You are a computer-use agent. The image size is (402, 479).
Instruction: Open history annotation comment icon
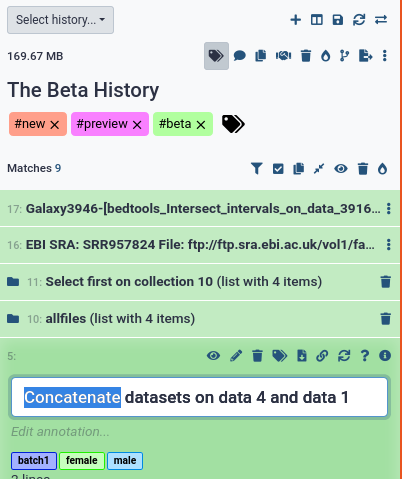click(240, 56)
